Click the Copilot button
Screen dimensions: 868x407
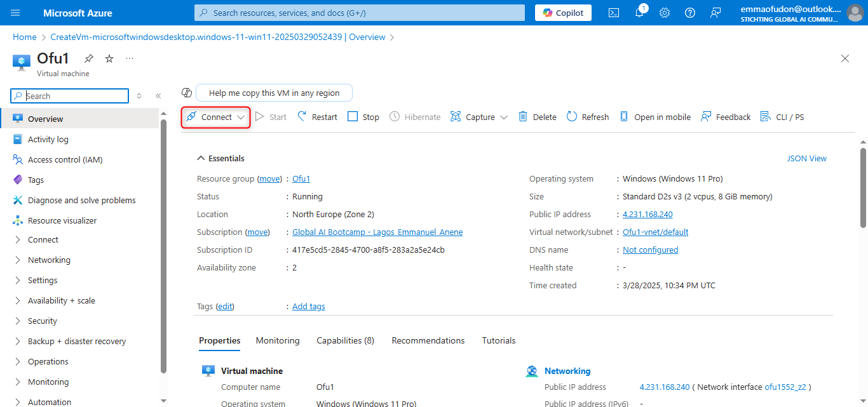click(563, 13)
